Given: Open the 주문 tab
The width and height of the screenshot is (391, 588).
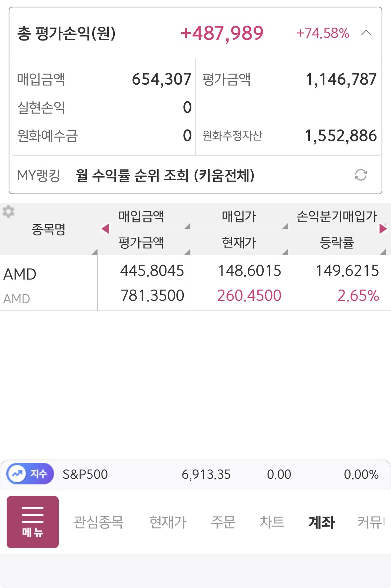Looking at the screenshot, I should point(223,522).
